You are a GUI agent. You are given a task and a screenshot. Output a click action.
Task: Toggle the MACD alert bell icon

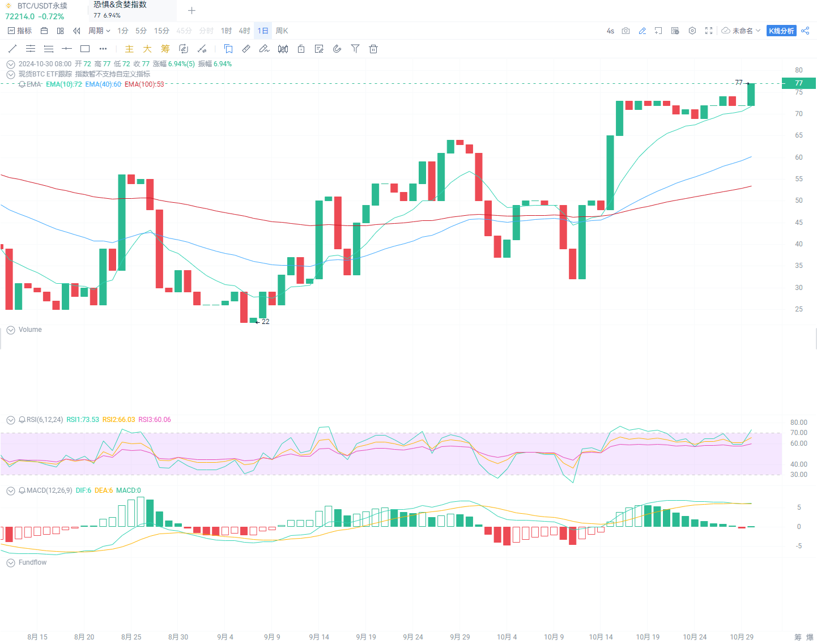[22, 491]
